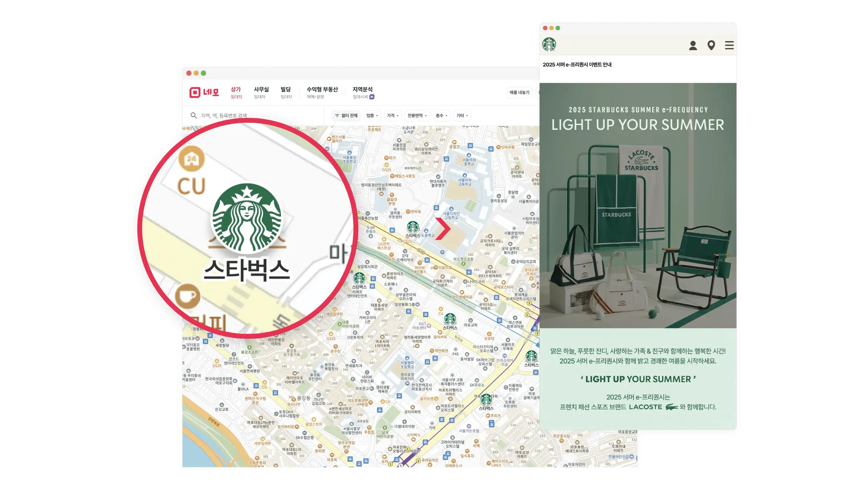
Task: Open the 층수 filter dropdown
Action: 442,116
